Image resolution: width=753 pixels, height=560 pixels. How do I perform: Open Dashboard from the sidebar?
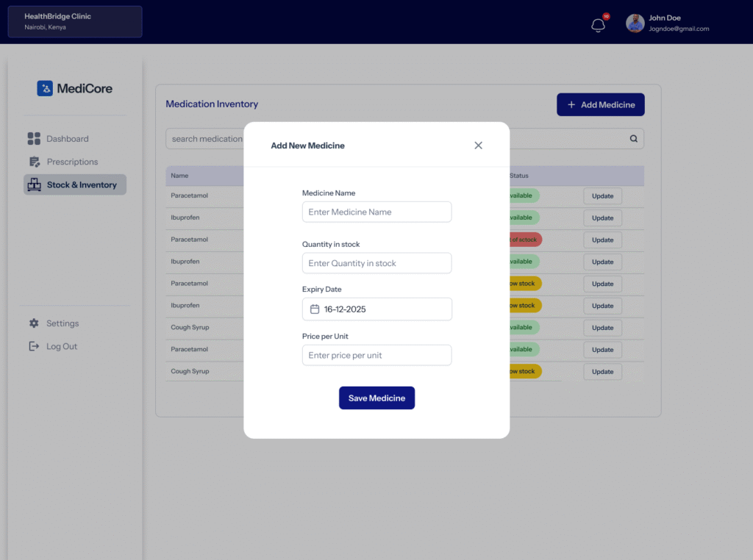(x=67, y=139)
